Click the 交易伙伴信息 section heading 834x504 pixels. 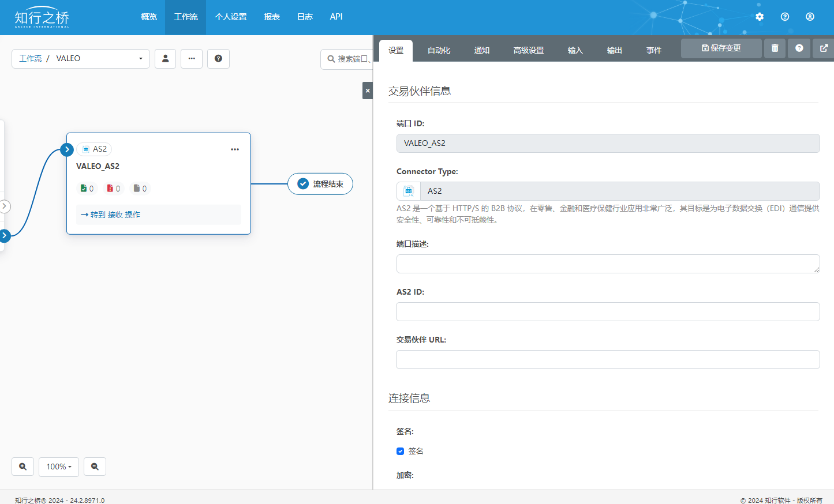[420, 91]
